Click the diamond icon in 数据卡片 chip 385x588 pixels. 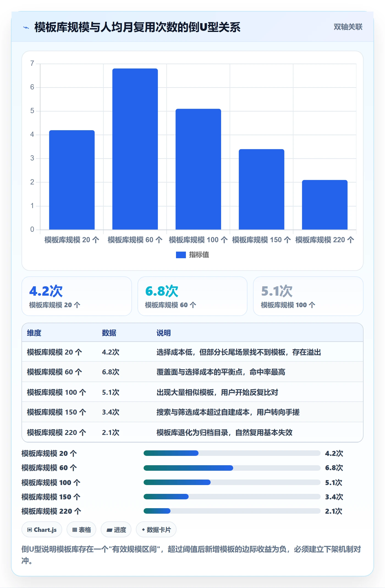(x=143, y=530)
